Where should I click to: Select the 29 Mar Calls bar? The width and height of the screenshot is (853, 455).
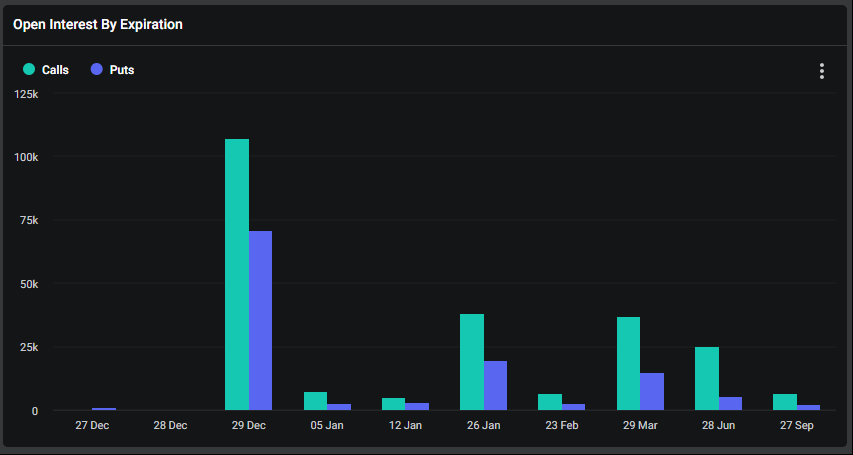pyautogui.click(x=628, y=363)
